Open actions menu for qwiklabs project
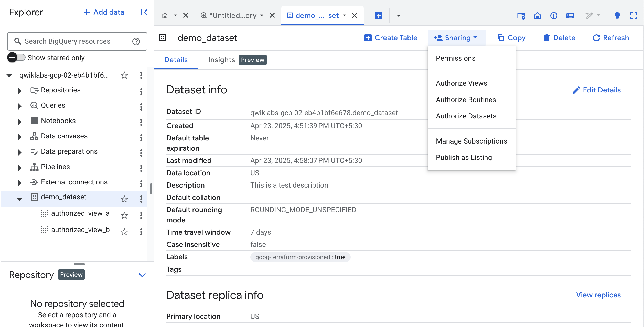 [141, 75]
